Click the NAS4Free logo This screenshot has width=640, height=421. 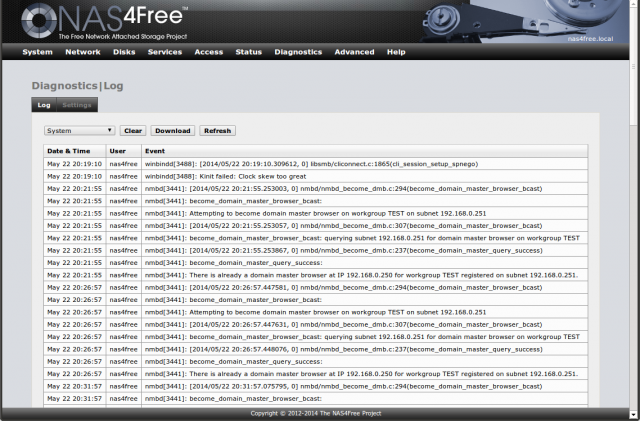pos(104,21)
